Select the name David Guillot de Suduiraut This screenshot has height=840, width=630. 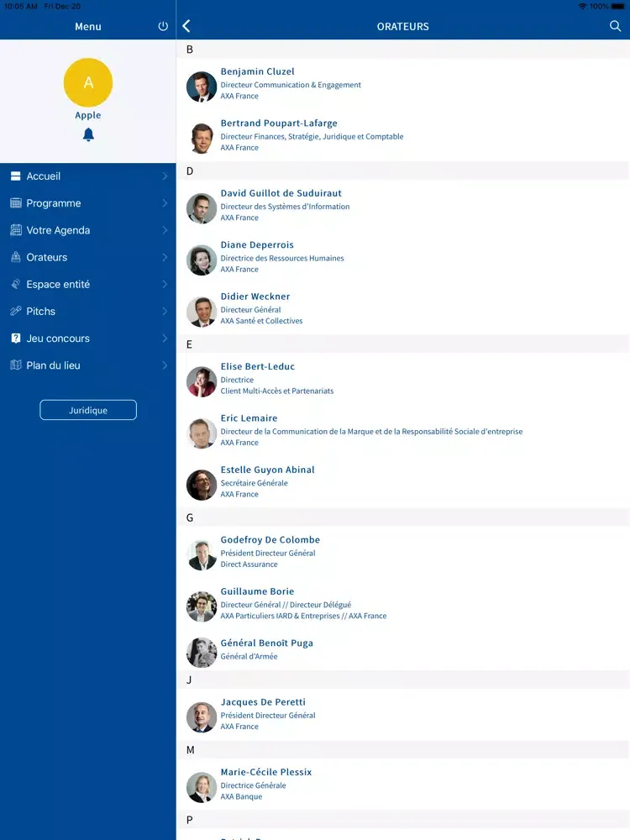pyautogui.click(x=281, y=193)
